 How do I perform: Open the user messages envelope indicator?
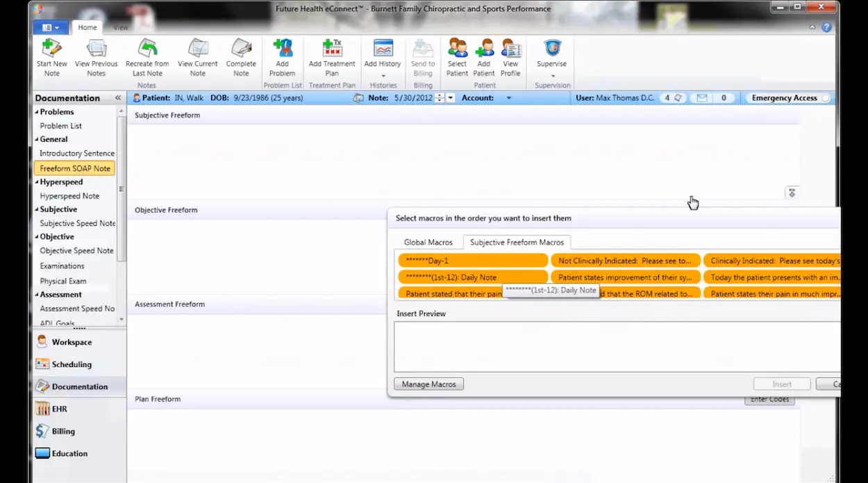(703, 97)
